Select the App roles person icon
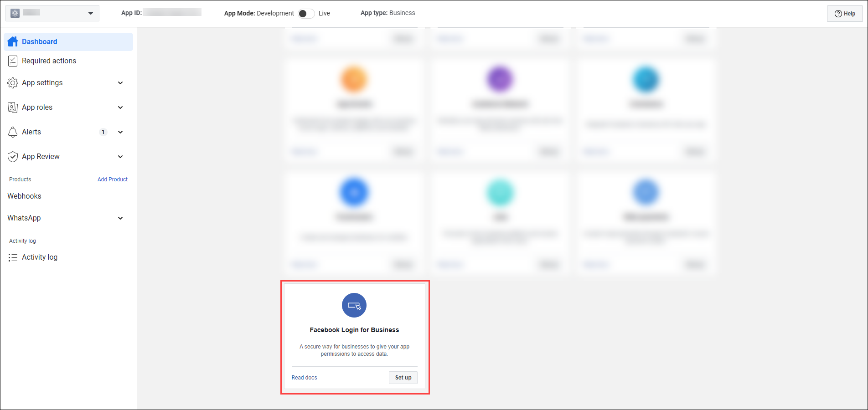Screen dimensions: 868x410 tap(13, 107)
